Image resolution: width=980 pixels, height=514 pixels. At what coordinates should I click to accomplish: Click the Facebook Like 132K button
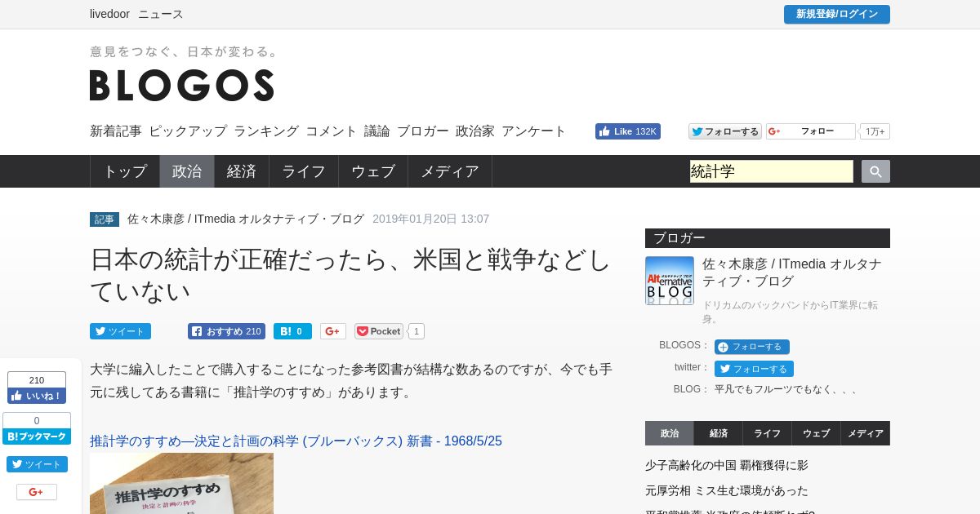pyautogui.click(x=628, y=131)
